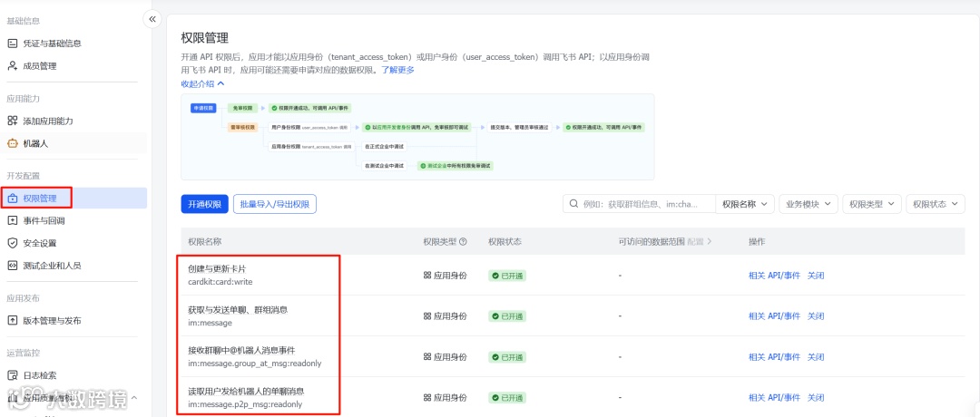
Task: Follow the 了解更多 link
Action: (x=397, y=70)
